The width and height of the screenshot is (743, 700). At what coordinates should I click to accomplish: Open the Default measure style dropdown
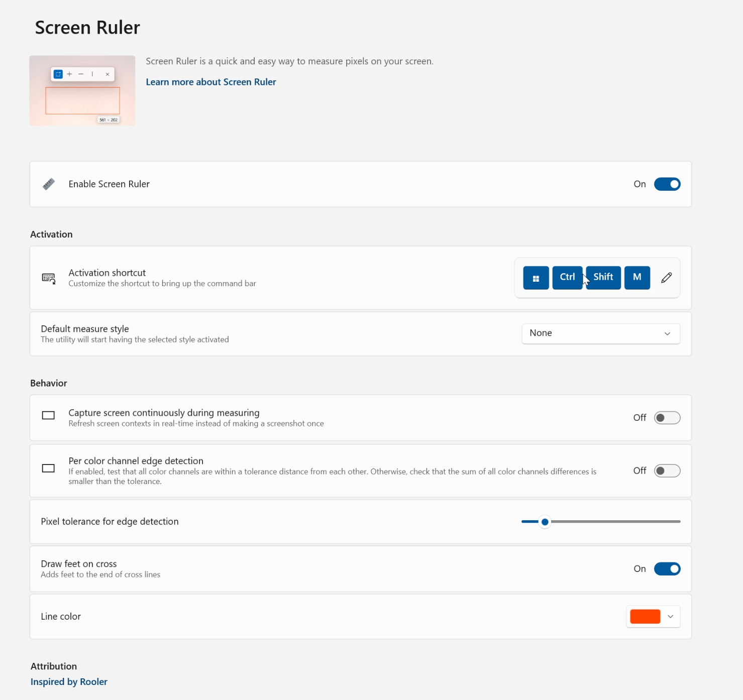coord(601,333)
